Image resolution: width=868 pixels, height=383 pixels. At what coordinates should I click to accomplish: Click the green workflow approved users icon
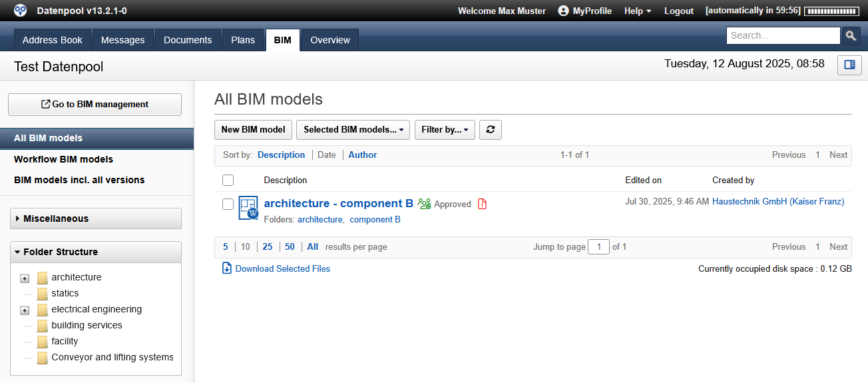point(425,204)
